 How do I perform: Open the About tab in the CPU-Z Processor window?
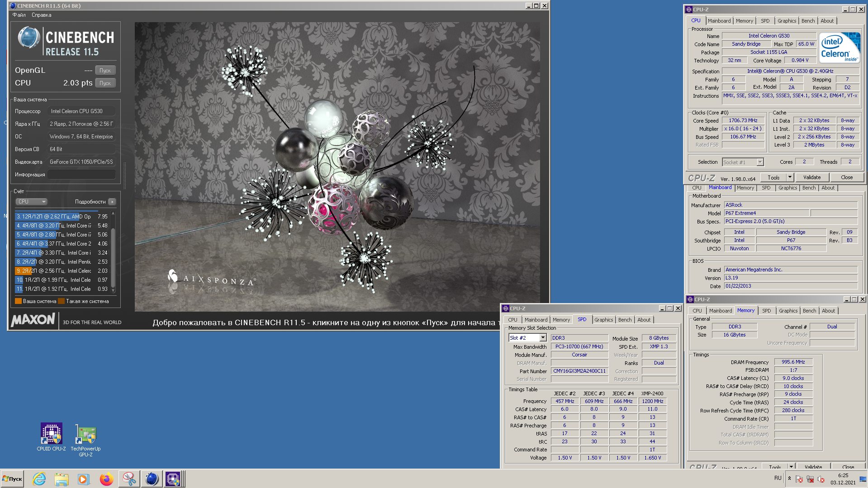point(827,21)
